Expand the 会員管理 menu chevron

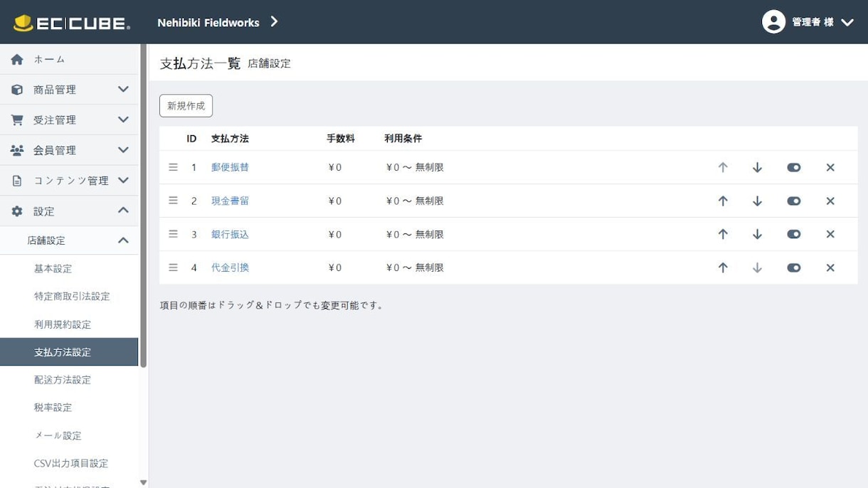[x=123, y=150]
